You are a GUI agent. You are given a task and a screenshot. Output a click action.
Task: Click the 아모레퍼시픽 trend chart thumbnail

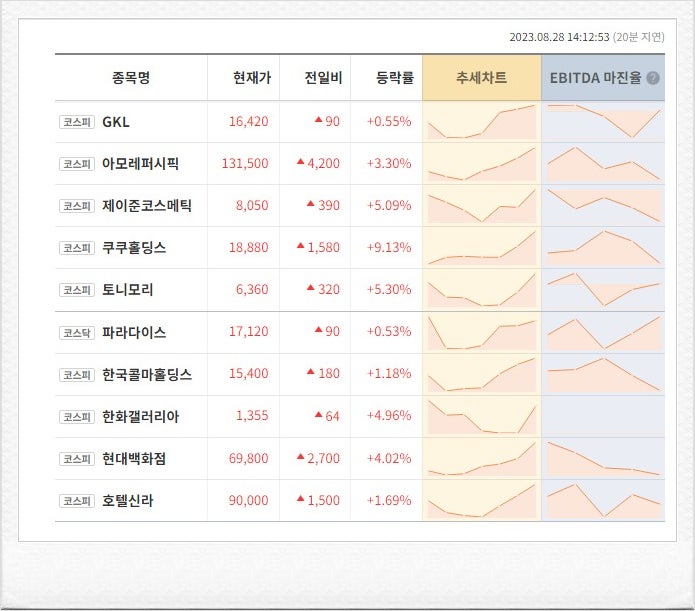pos(481,164)
